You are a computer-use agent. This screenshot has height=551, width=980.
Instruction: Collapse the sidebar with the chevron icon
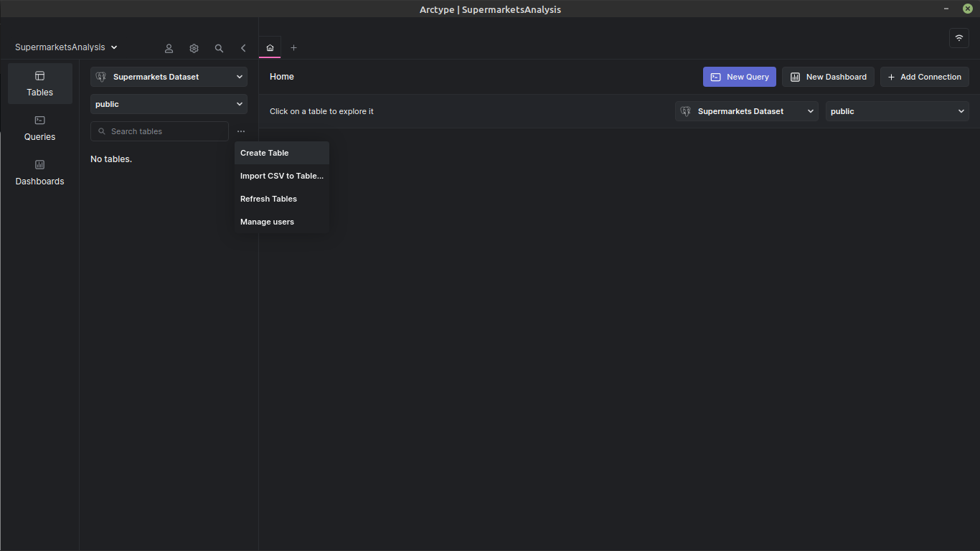coord(243,48)
